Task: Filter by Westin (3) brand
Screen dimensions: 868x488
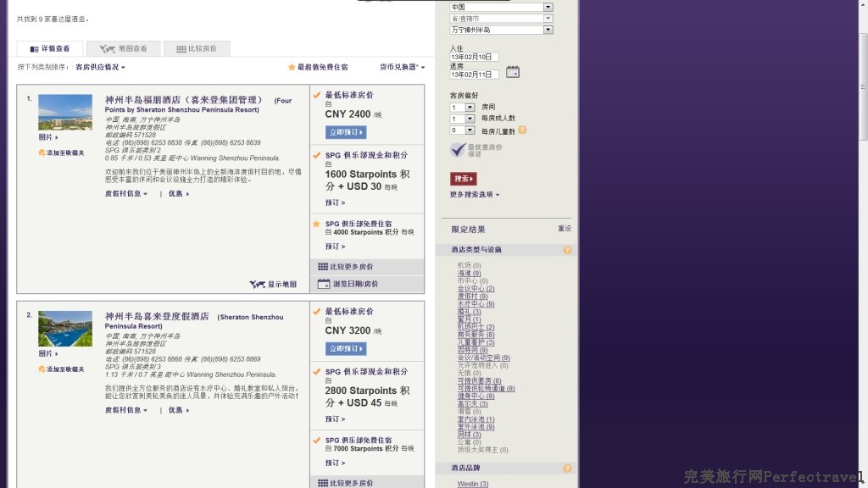Action: [473, 484]
